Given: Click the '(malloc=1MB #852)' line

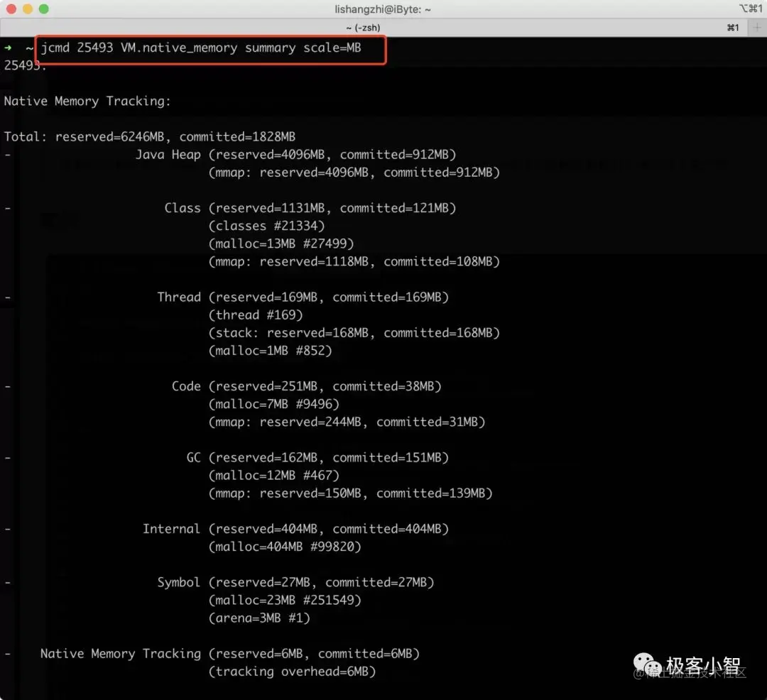Looking at the screenshot, I should [x=271, y=351].
